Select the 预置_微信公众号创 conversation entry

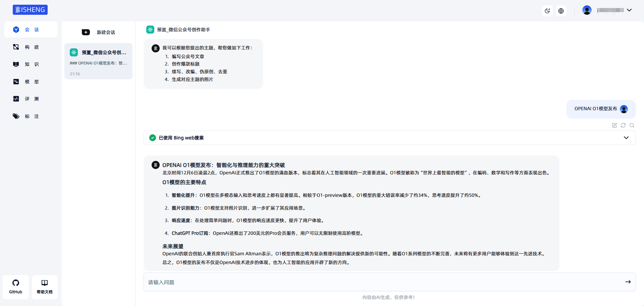tap(99, 61)
